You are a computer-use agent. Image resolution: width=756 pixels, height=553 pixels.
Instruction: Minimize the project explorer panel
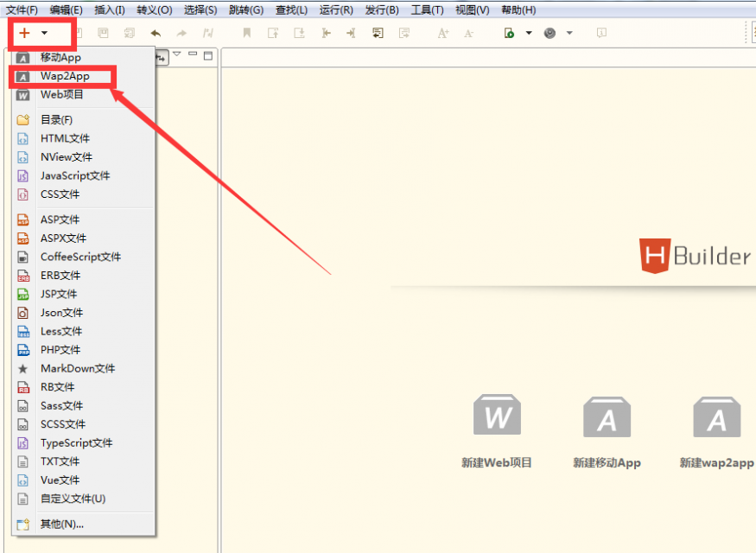[x=193, y=54]
